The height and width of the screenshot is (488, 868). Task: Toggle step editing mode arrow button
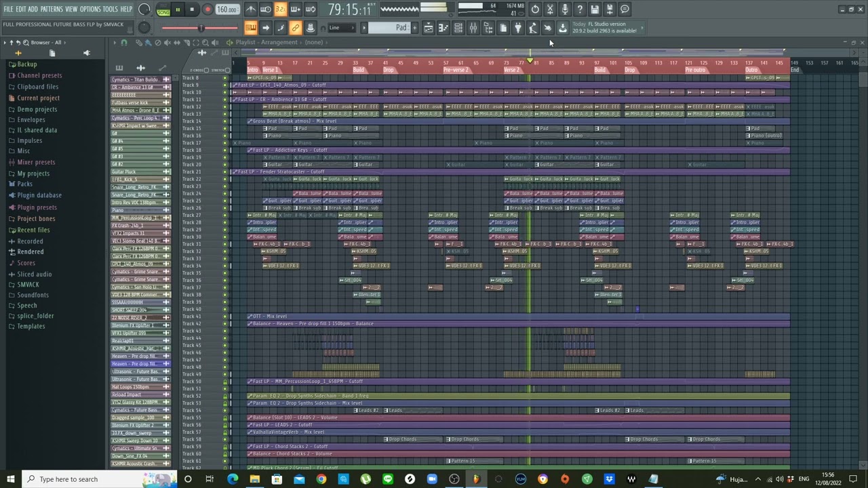pos(266,28)
